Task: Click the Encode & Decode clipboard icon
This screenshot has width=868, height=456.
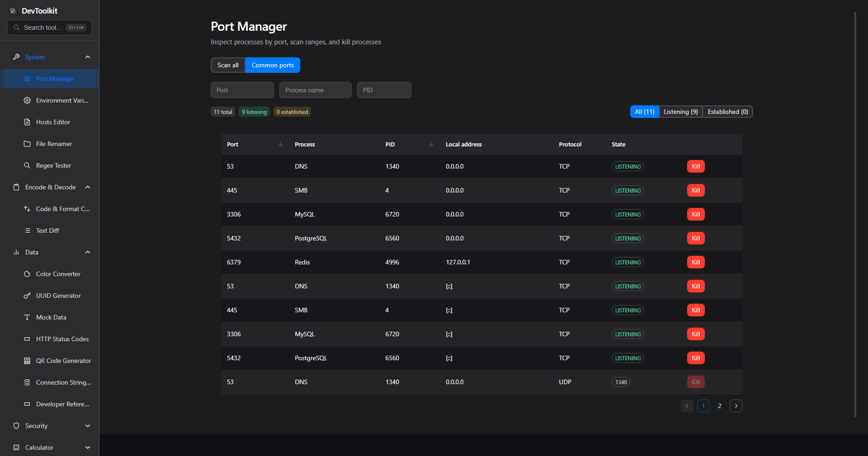Action: click(x=16, y=187)
